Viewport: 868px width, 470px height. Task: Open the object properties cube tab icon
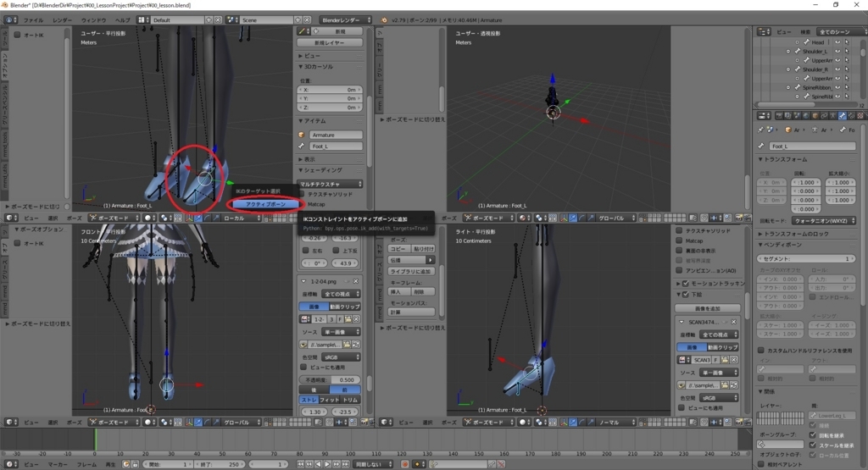click(x=815, y=115)
